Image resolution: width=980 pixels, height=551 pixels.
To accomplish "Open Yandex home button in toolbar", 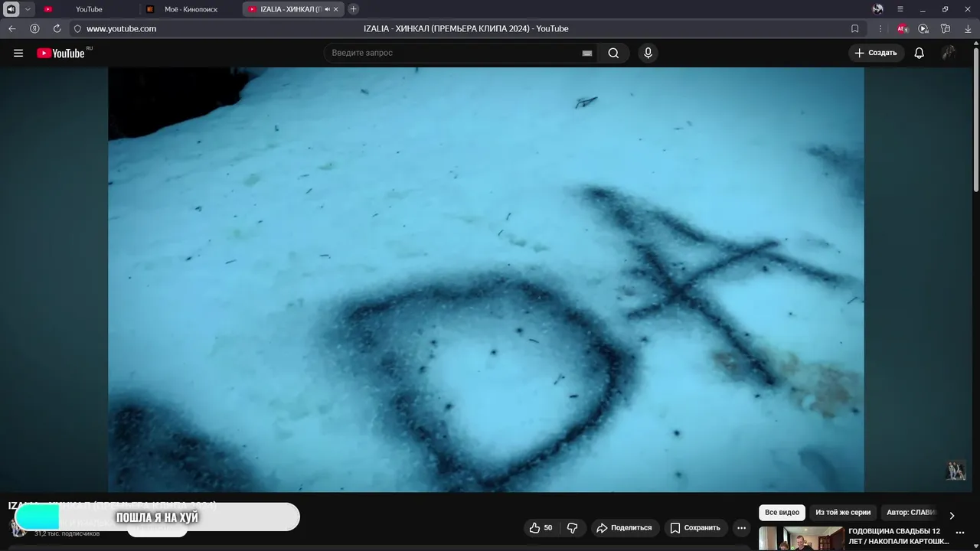I will click(34, 28).
